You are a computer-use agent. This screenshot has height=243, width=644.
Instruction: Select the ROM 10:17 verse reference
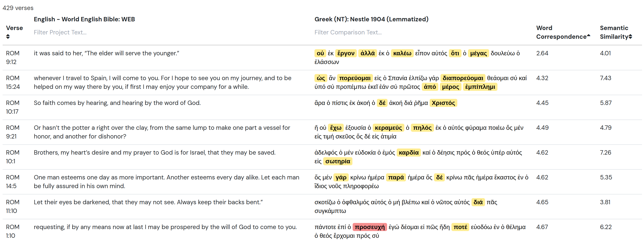tap(13, 107)
